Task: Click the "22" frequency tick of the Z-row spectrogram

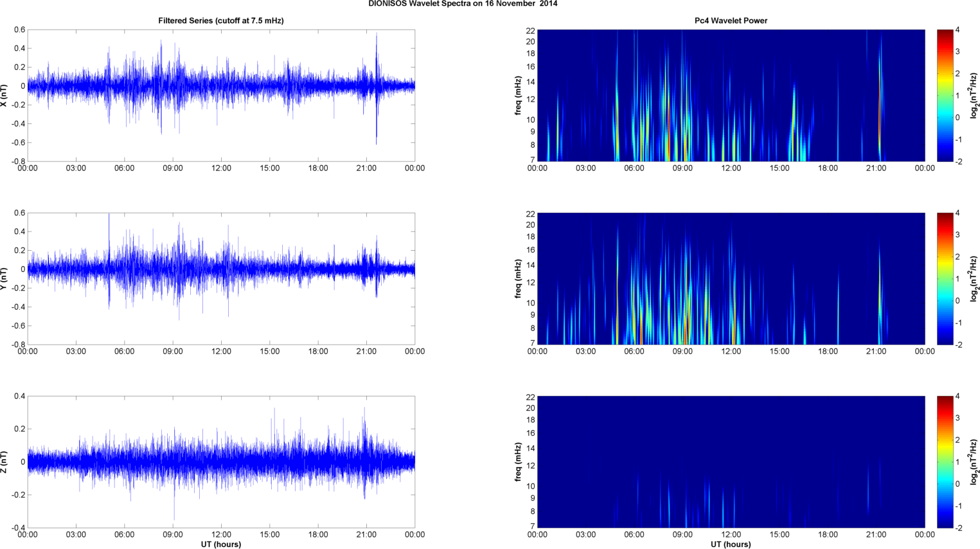Action: [530, 397]
